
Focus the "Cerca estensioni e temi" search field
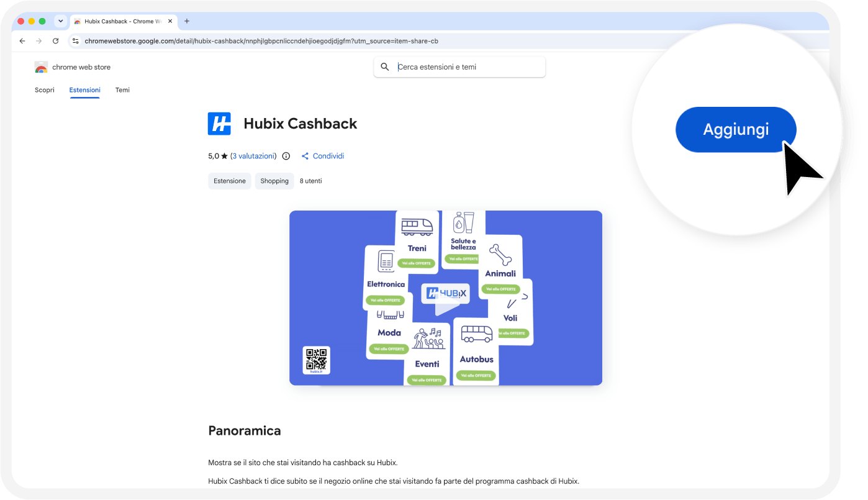click(459, 67)
